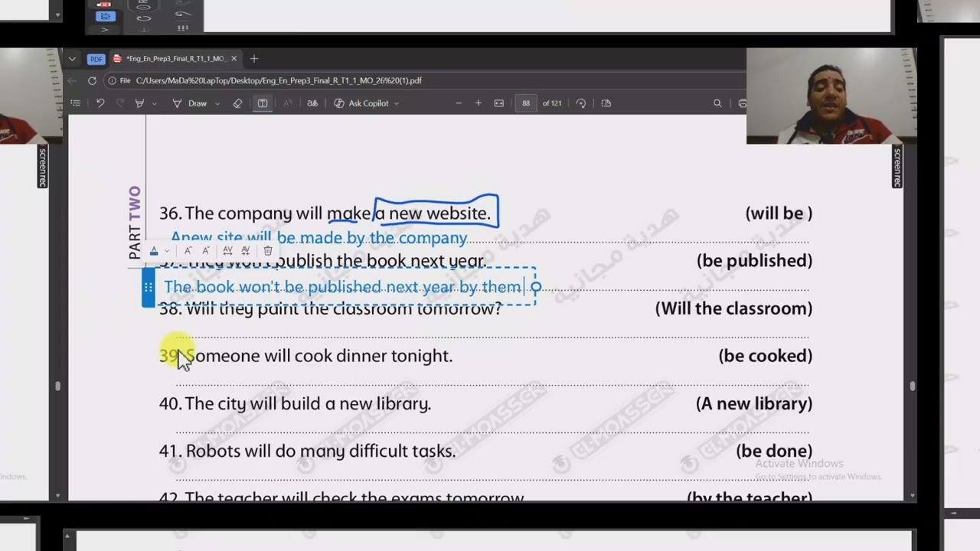
Task: Click '38. Will they paint the classroom tomorrow?'
Action: pyautogui.click(x=331, y=308)
